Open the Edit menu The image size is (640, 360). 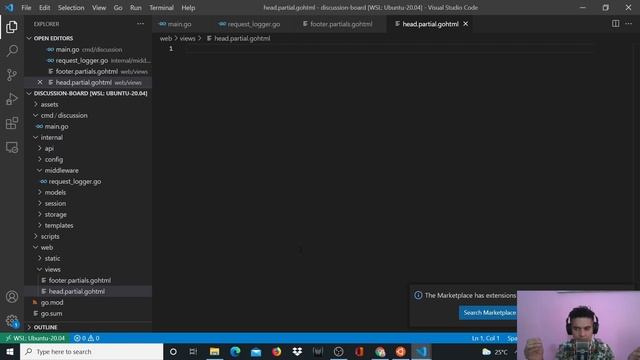pos(44,8)
